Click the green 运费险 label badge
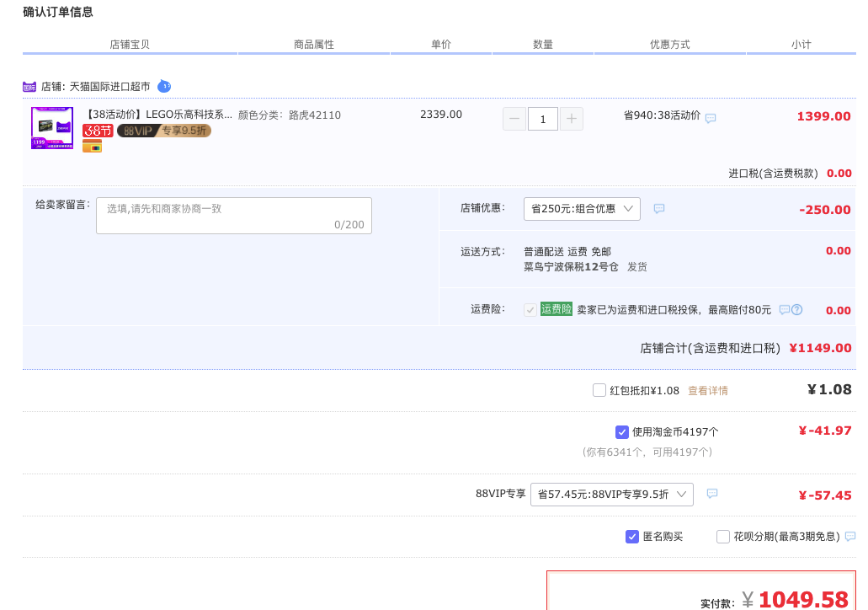 click(x=556, y=309)
